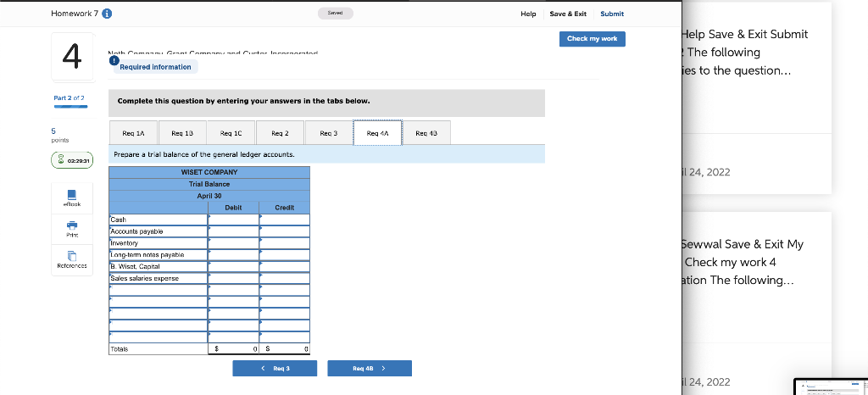Switch to the Req 1A tab
Screen dimensions: 868x395
tap(133, 133)
